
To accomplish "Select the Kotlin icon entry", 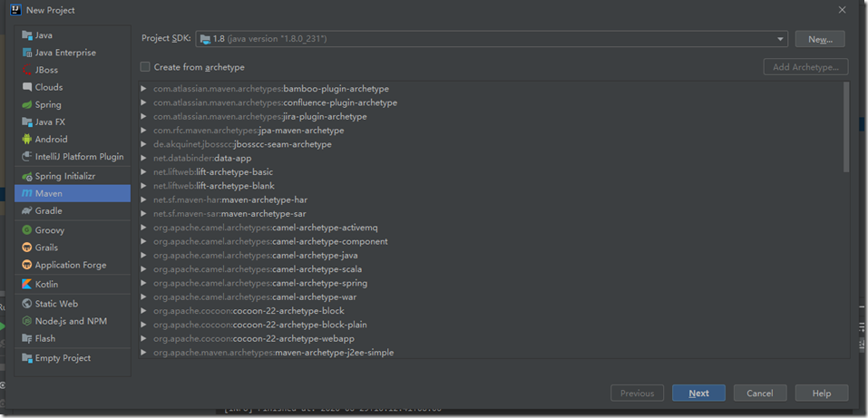I will 26,284.
